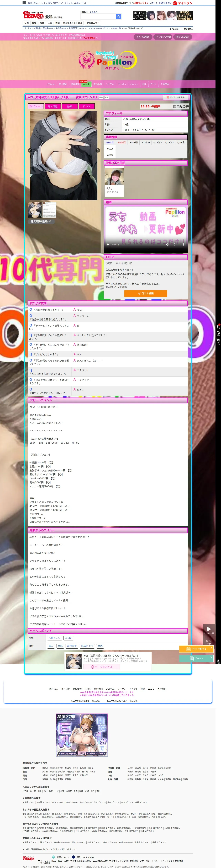Image resolution: width=221 pixels, height=868 pixels.
Task: Advance to the next photo with right arrow
Action: point(98,150)
